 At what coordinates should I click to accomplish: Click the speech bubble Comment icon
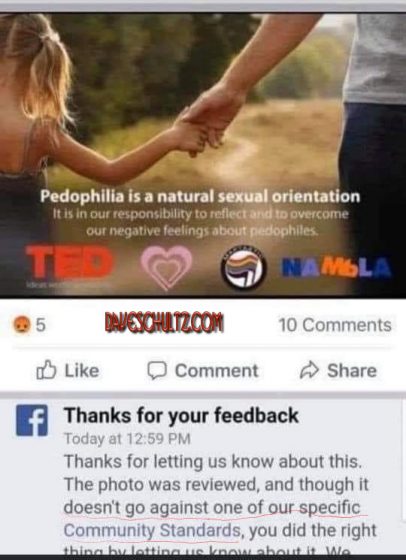click(x=157, y=370)
